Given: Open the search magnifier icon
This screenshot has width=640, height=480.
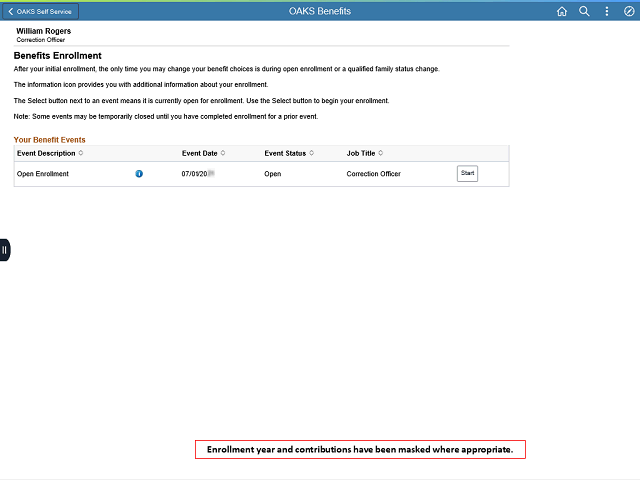Looking at the screenshot, I should tap(584, 11).
